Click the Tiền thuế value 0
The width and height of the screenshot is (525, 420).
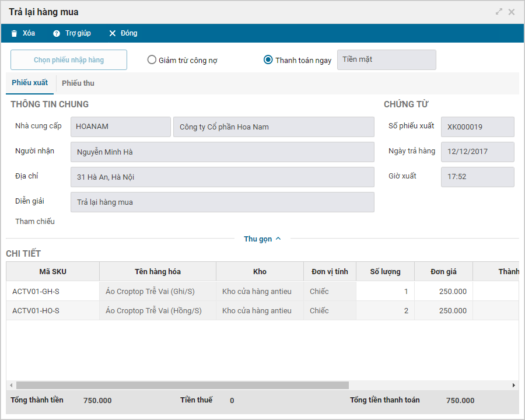(232, 400)
